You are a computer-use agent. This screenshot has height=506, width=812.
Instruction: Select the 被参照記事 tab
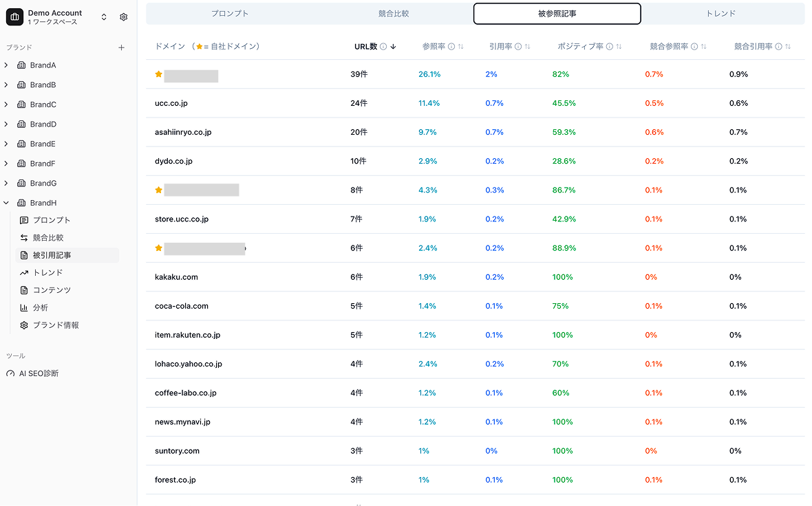point(557,14)
